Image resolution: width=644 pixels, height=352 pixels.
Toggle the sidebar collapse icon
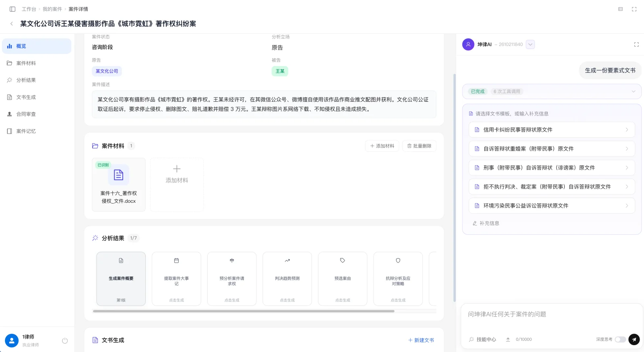[x=12, y=9]
